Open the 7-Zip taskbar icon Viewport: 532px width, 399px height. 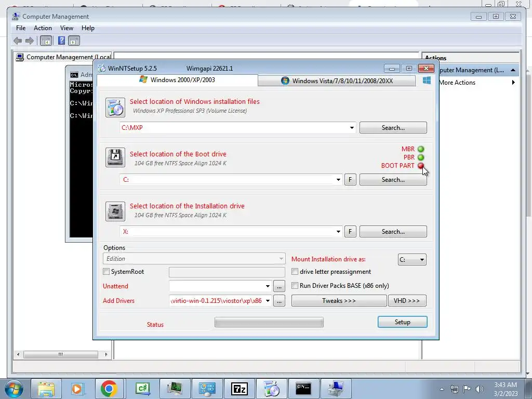239,389
